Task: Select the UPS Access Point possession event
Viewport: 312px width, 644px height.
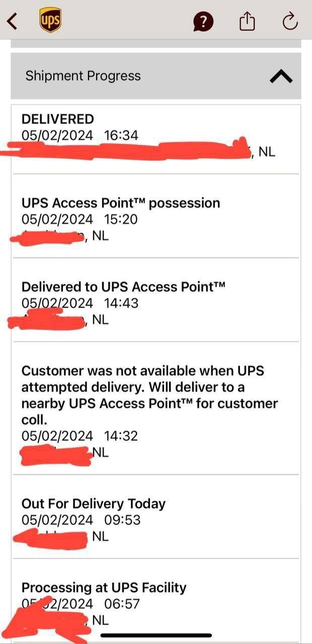Action: coord(121,203)
